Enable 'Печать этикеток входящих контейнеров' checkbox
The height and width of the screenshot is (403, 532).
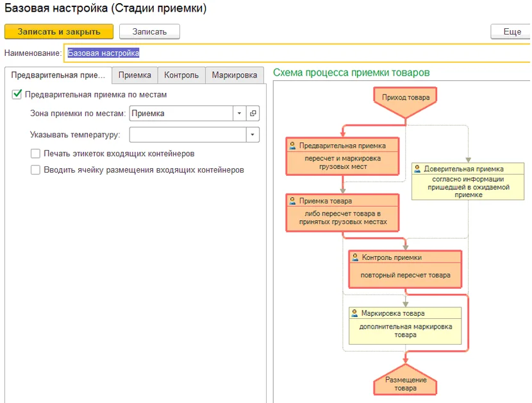(35, 153)
